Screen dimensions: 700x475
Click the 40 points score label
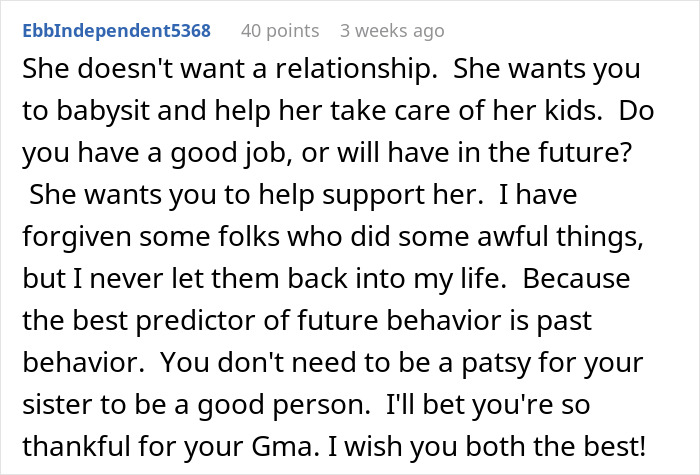282,30
